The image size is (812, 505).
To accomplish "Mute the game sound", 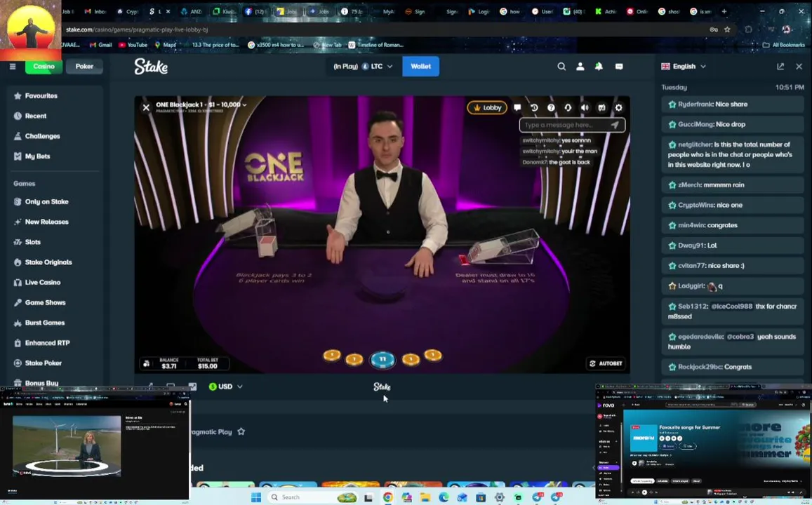I will [x=585, y=107].
